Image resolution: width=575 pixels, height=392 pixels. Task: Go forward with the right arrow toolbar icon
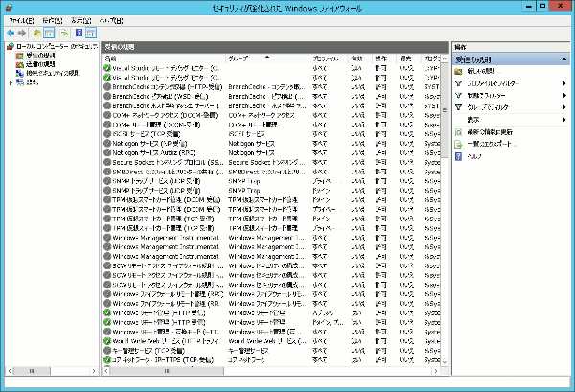(x=22, y=33)
